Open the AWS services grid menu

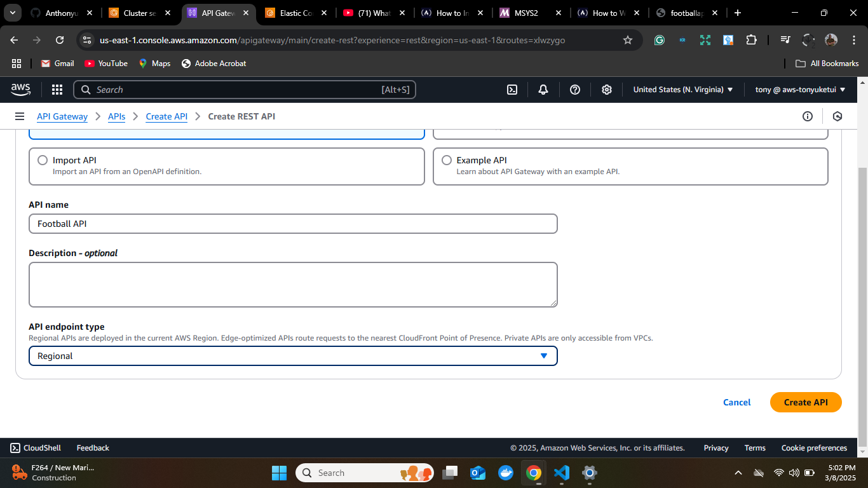click(x=57, y=90)
